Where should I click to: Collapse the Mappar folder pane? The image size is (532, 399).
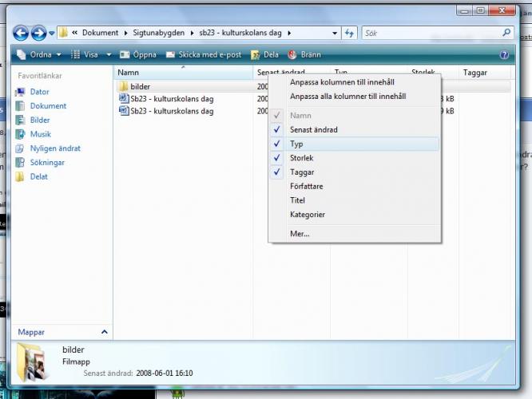[104, 332]
